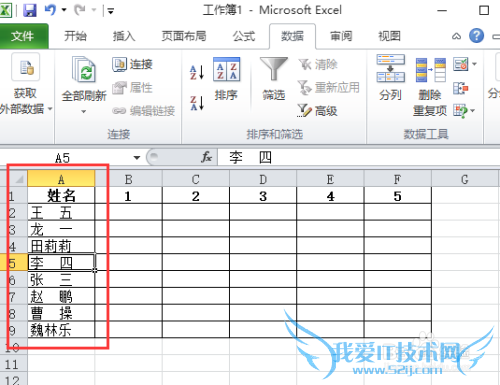Click cell containing 龙 一
Image resolution: width=500 pixels, height=385 pixels.
(61, 229)
